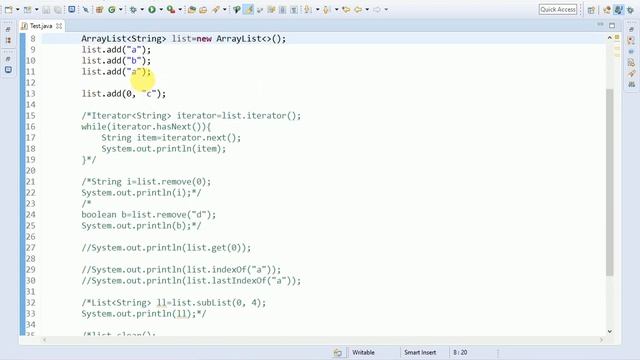Click the Quick Access search field
The height and width of the screenshot is (360, 640).
pyautogui.click(x=558, y=9)
